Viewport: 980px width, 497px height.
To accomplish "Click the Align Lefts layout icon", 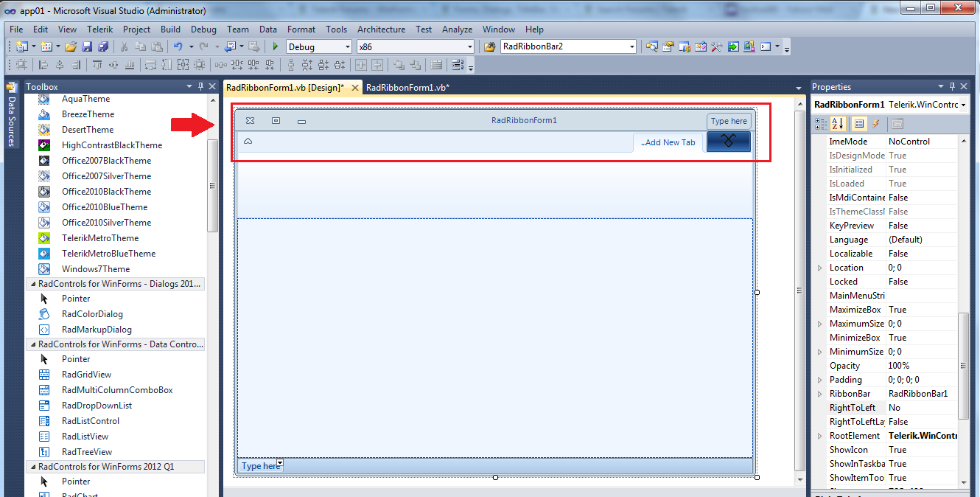I will click(x=43, y=65).
